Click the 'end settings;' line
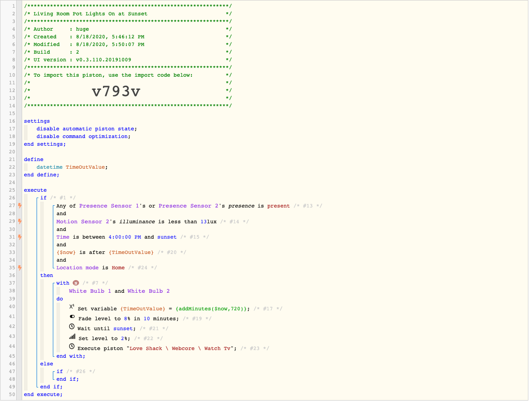 point(45,144)
